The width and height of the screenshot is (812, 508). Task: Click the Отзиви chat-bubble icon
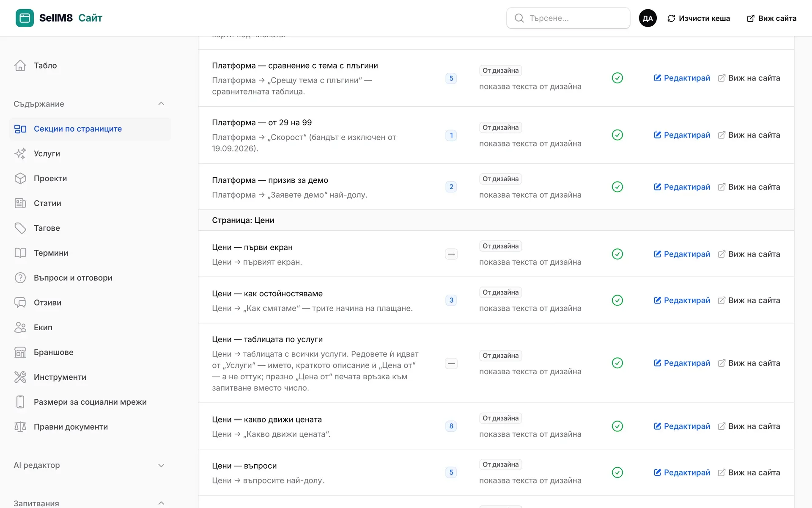click(20, 303)
